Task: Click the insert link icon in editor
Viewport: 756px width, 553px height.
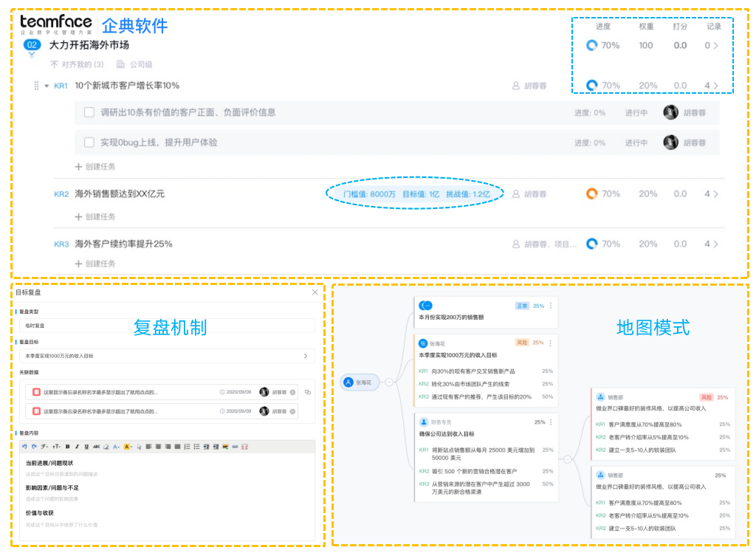Action: click(235, 447)
